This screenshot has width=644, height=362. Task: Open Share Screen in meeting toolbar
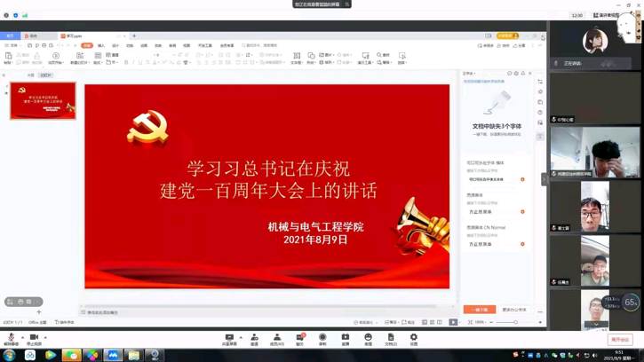pos(229,339)
